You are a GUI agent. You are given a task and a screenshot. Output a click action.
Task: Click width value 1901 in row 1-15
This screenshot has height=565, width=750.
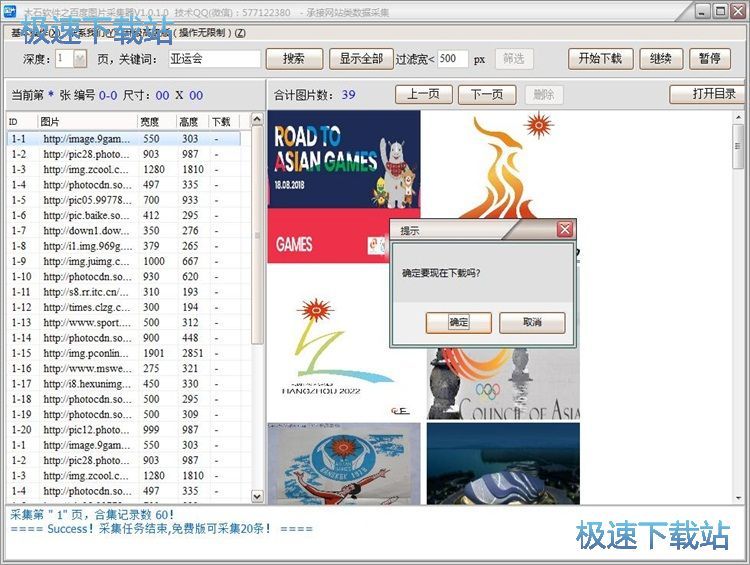tap(154, 353)
